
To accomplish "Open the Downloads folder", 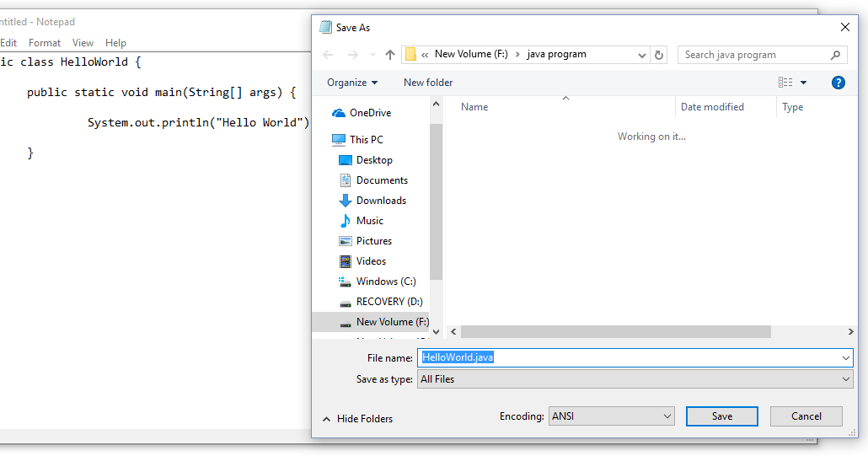I will click(x=381, y=201).
